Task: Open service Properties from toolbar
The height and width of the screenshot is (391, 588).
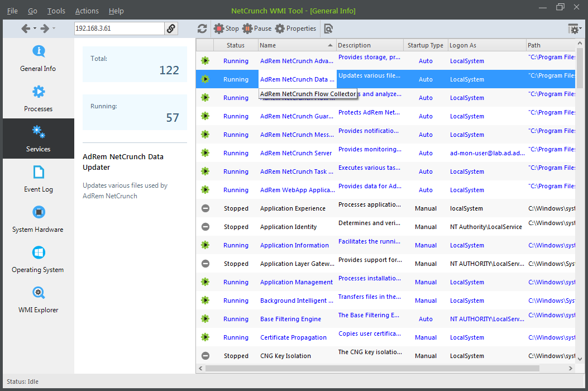Action: pyautogui.click(x=295, y=28)
